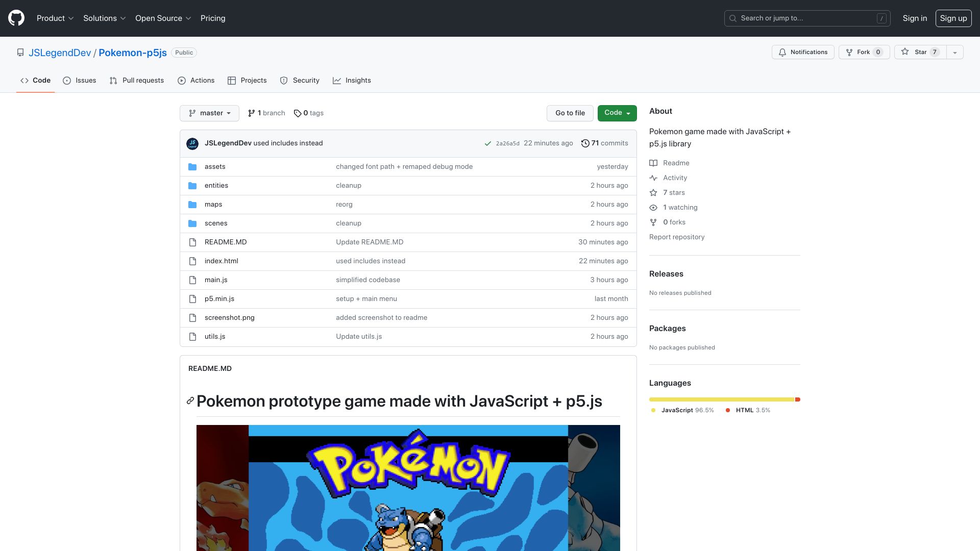Click the star icon beside 7 stars

click(x=653, y=193)
